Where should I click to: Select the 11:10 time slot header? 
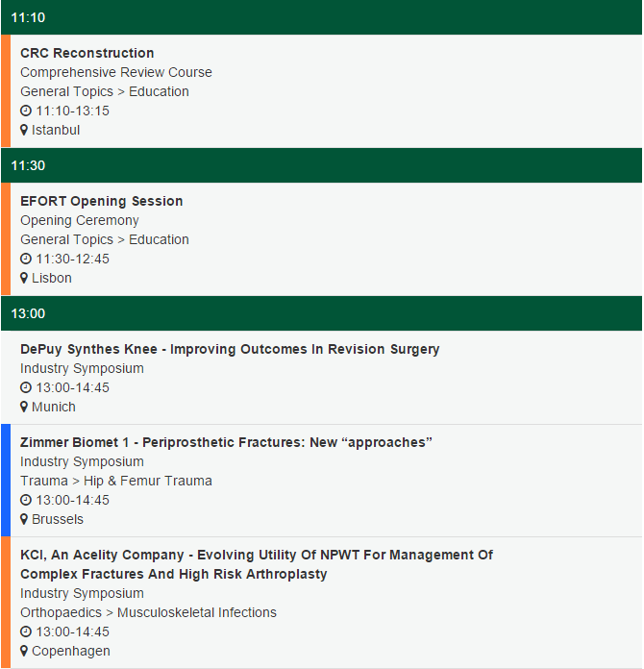tap(322, 17)
